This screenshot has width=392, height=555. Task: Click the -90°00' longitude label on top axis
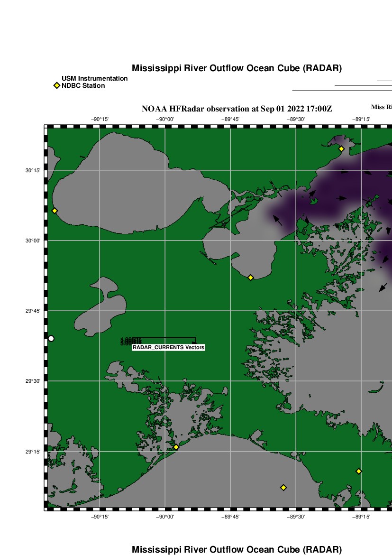[x=165, y=120]
